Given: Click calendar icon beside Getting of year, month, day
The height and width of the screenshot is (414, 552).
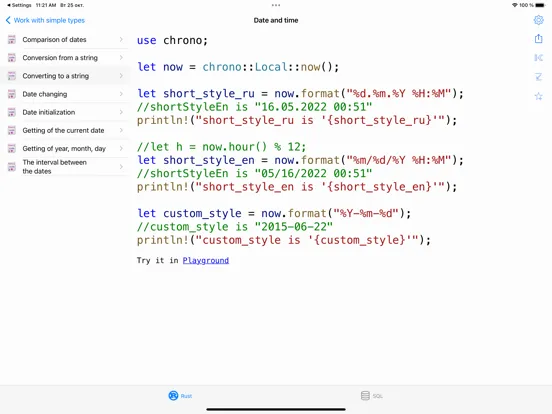Looking at the screenshot, I should click(12, 149).
